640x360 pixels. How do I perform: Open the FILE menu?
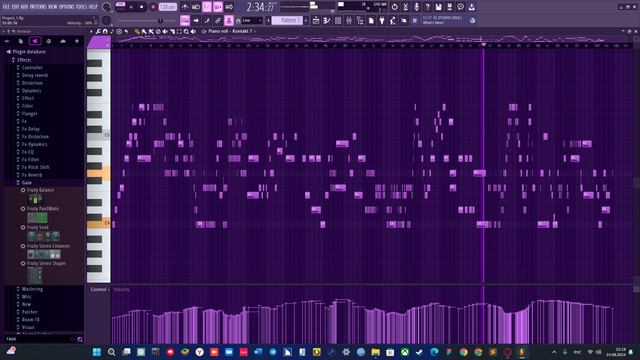coord(6,7)
